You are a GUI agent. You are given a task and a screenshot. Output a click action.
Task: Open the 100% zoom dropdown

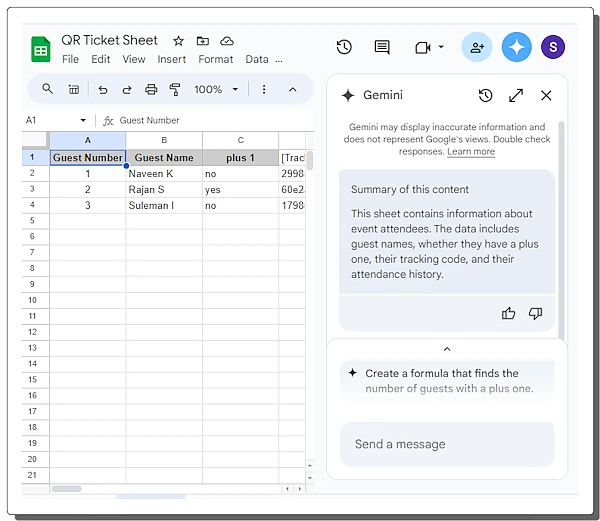pyautogui.click(x=216, y=89)
